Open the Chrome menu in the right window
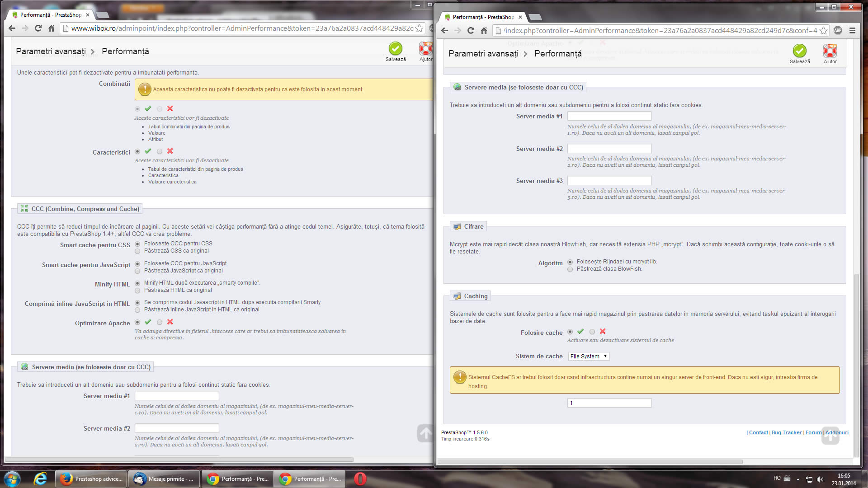868x488 pixels. [852, 31]
